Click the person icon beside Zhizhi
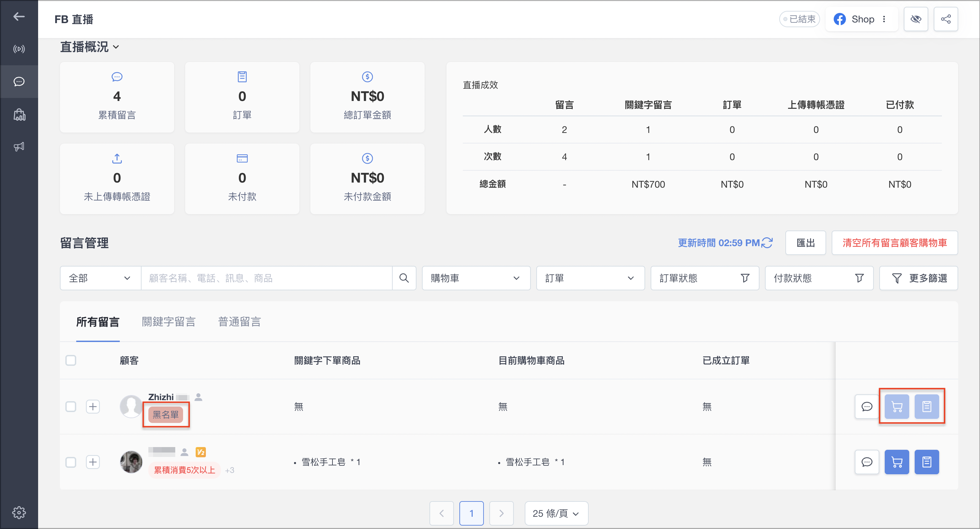 pyautogui.click(x=198, y=397)
